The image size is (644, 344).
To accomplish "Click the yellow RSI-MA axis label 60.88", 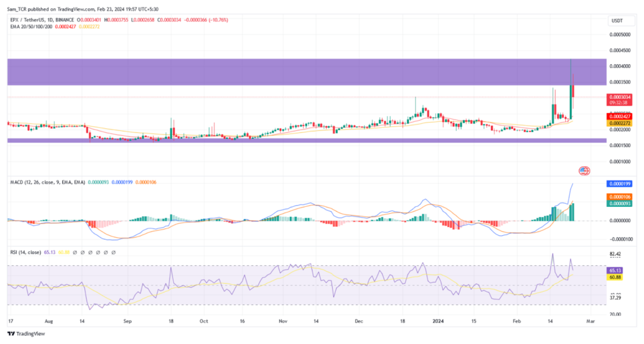I will 615,277.
